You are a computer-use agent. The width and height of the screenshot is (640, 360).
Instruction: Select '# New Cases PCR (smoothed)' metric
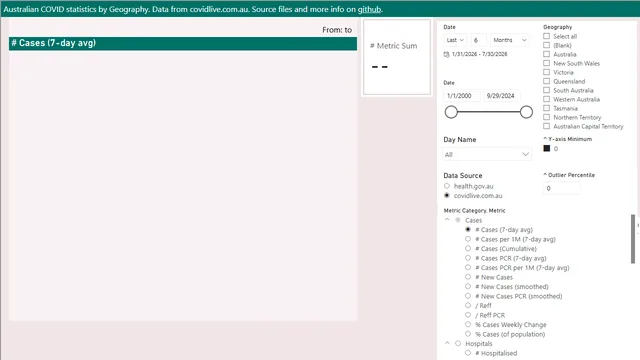pyautogui.click(x=468, y=296)
